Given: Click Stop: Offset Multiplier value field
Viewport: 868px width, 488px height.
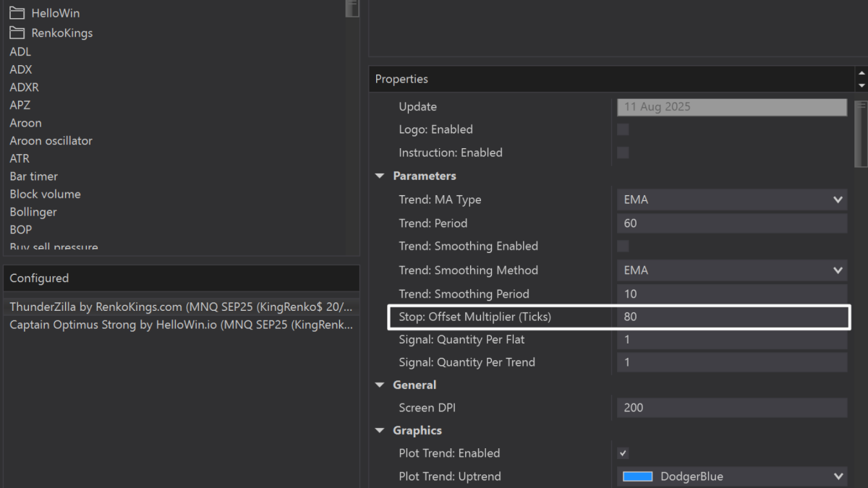Looking at the screenshot, I should [731, 317].
